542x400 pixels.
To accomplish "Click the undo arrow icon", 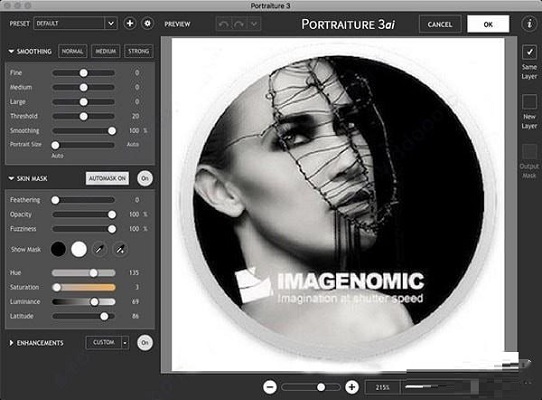I will (224, 24).
